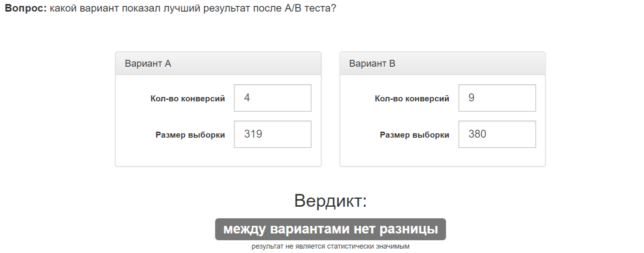Image resolution: width=644 pixels, height=253 pixels.
Task: Click the question text about the best variant
Action: tap(191, 8)
